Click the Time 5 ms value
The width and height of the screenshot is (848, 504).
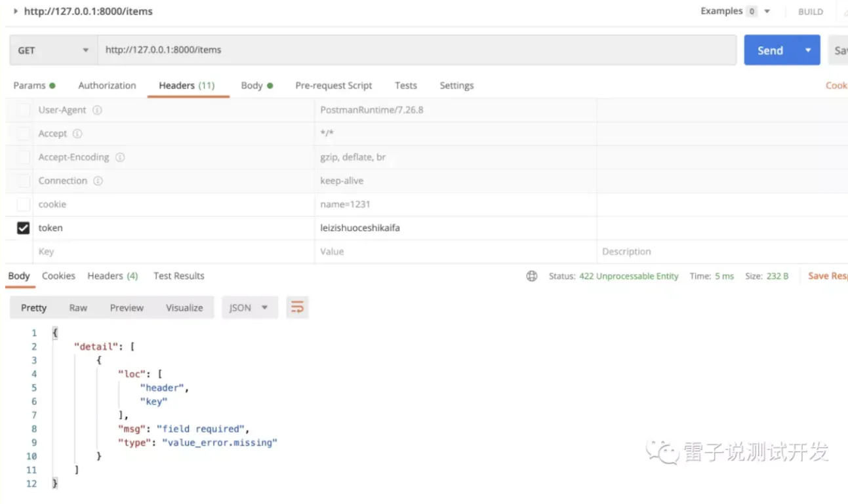(725, 276)
